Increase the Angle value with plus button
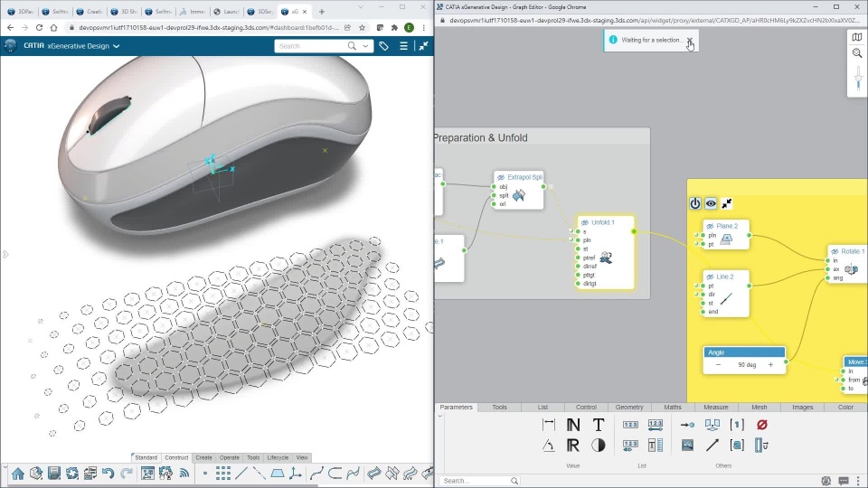This screenshot has height=488, width=868. pos(770,365)
